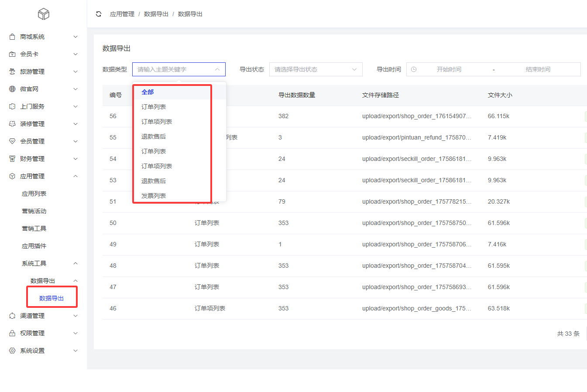This screenshot has height=392, width=587.
Task: Click the 结束时间 end date field
Action: pyautogui.click(x=538, y=69)
